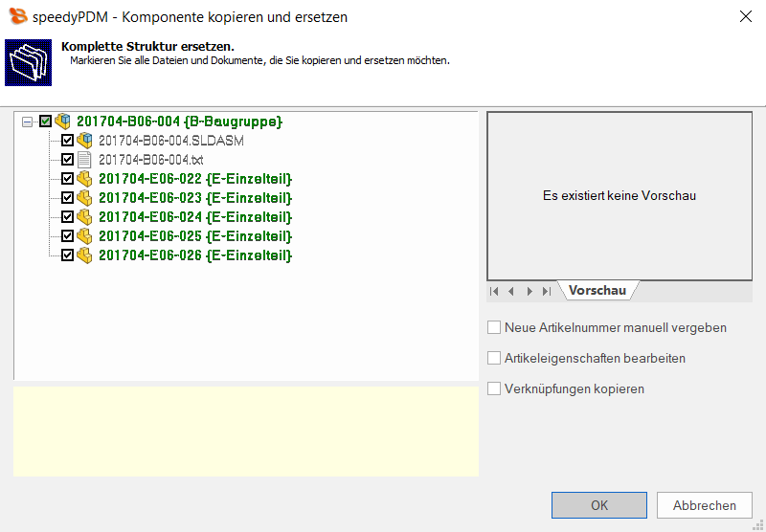Screen dimensions: 766x532
Task: Go to next preview page arrow
Action: 529,291
